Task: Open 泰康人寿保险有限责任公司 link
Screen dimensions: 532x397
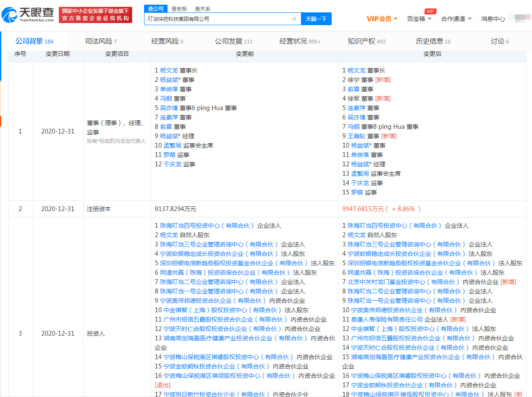Action: coord(387,319)
